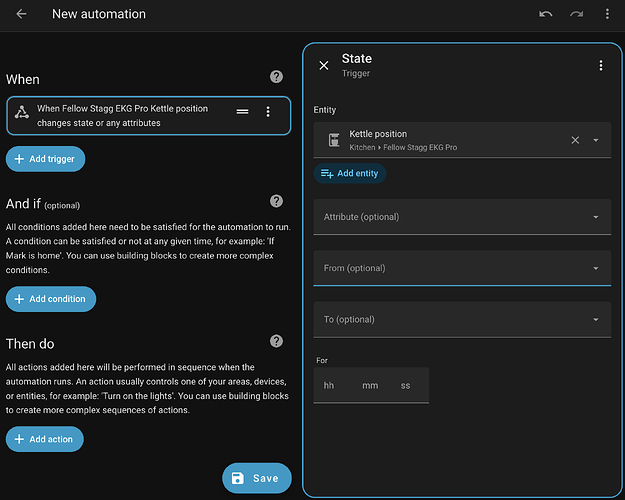Viewport: 625px width, 500px height.
Task: Click the undo icon
Action: (x=545, y=14)
